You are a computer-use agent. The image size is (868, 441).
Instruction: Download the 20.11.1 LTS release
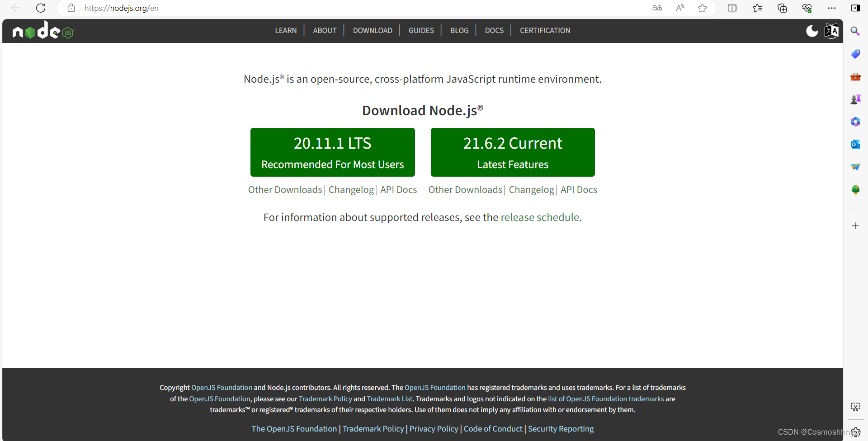pos(333,152)
